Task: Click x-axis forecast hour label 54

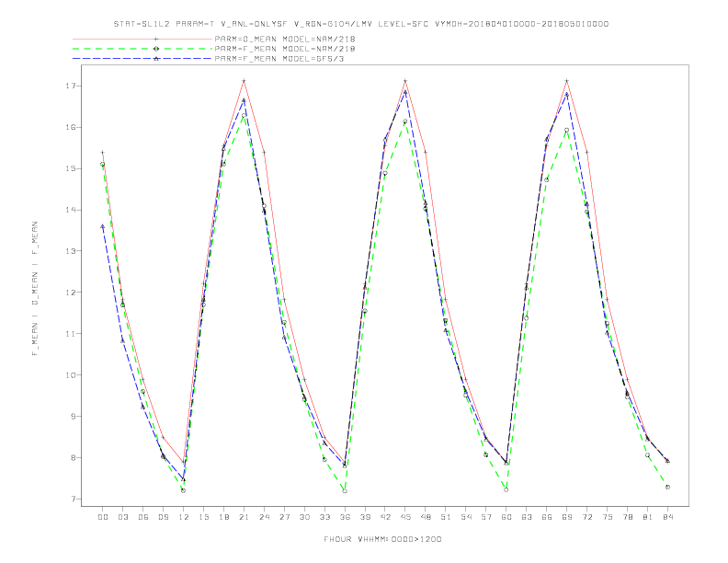Action: coord(466,517)
